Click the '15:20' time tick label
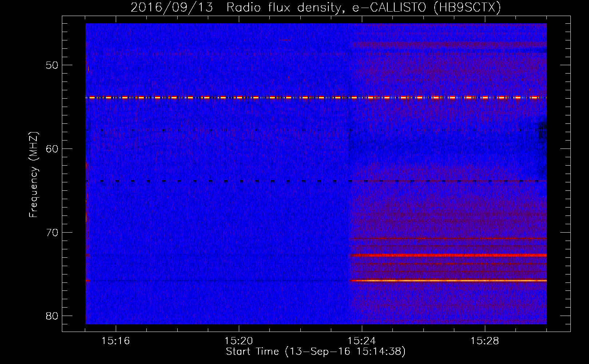The height and width of the screenshot is (364, 589). (x=238, y=341)
